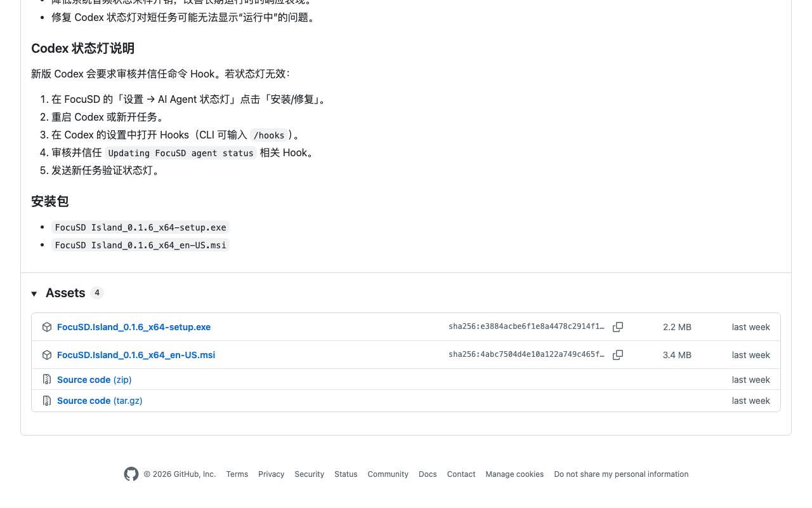This screenshot has height=508, width=812.
Task: Click 'last week' in the Source code (zip) row
Action: 751,380
